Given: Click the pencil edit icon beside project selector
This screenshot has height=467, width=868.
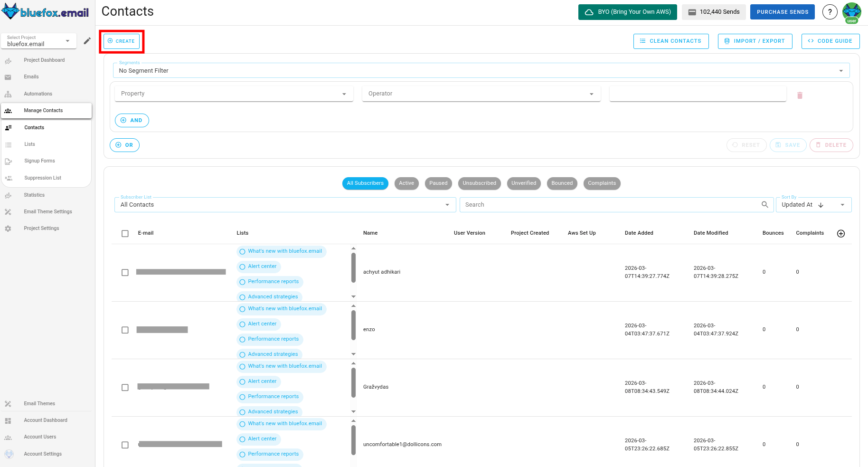Looking at the screenshot, I should point(87,41).
